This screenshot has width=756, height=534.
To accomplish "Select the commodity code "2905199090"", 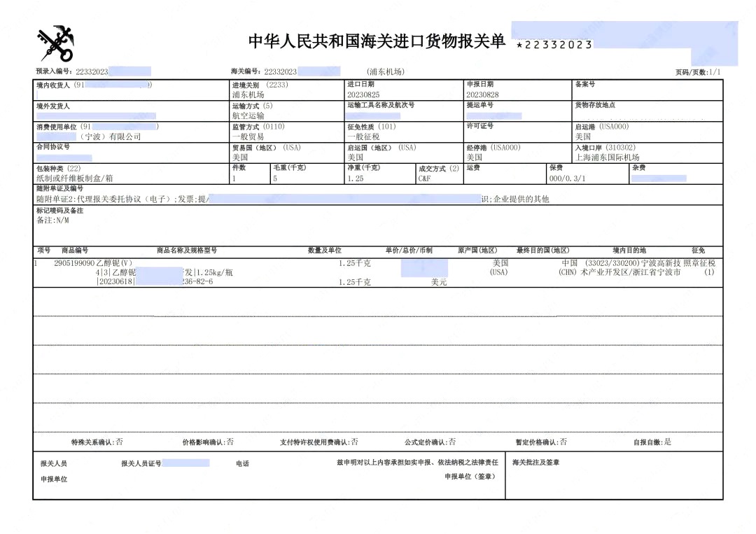I will coord(74,263).
